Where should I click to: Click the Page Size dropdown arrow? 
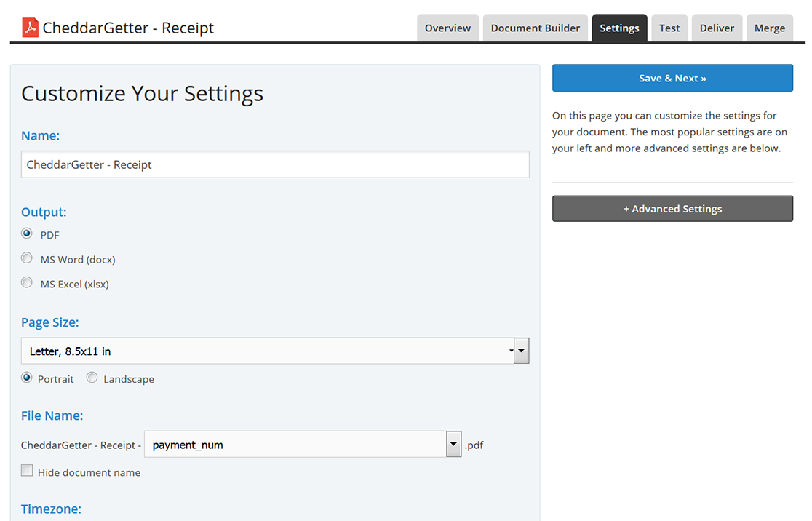521,351
